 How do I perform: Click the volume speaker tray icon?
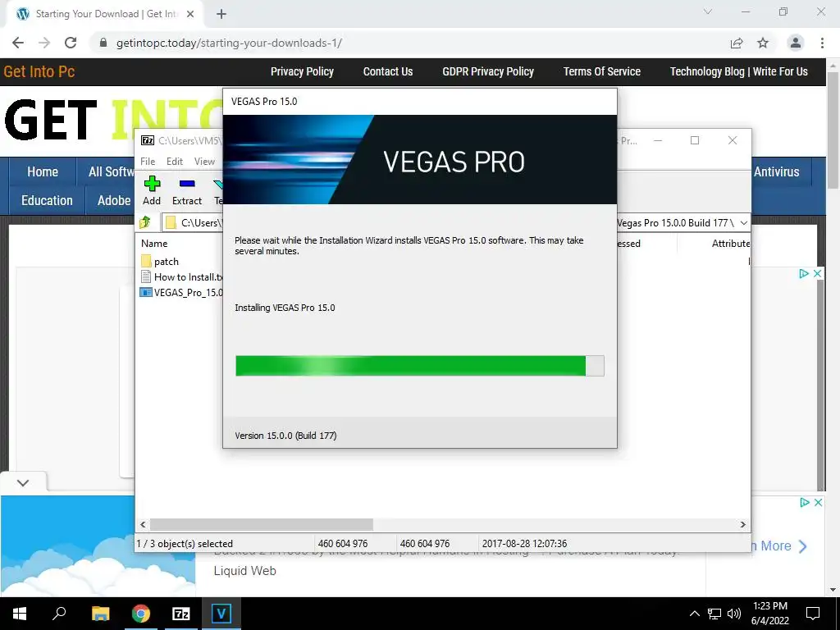734,614
